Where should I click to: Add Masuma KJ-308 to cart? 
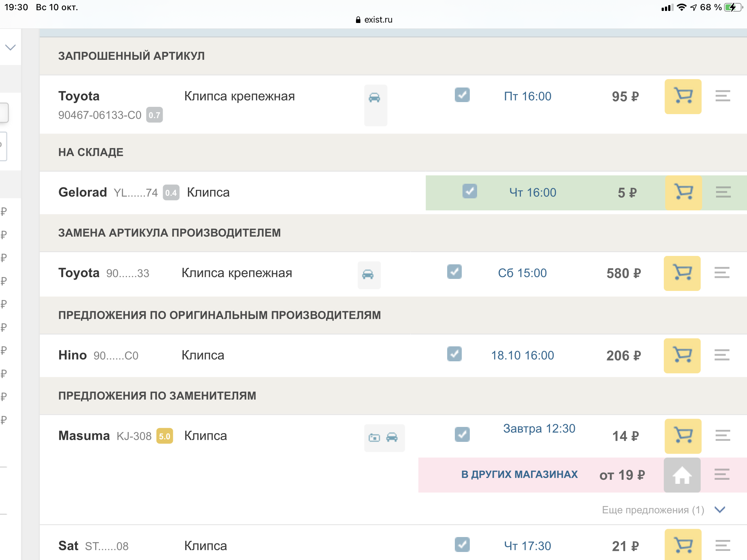(683, 436)
